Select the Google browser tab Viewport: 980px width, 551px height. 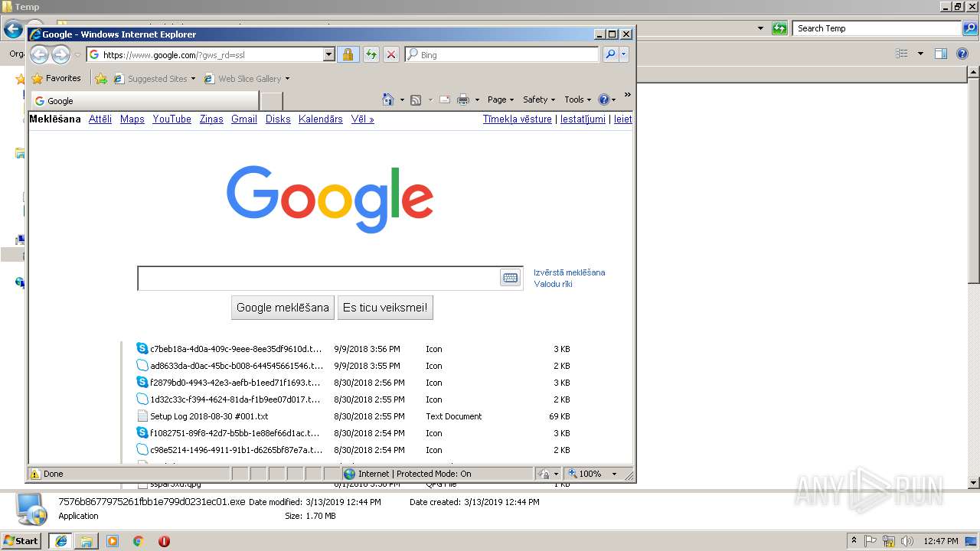pos(145,101)
